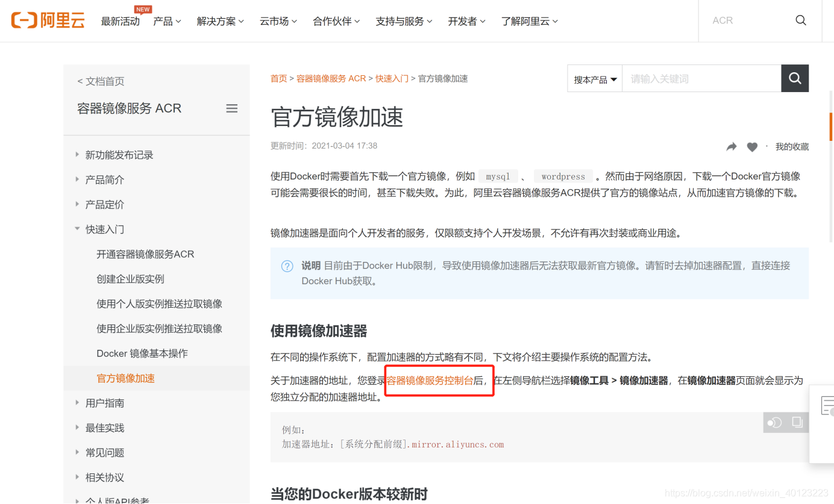Image resolution: width=834 pixels, height=504 pixels.
Task: Open 创建企业版实例 page
Action: click(130, 279)
